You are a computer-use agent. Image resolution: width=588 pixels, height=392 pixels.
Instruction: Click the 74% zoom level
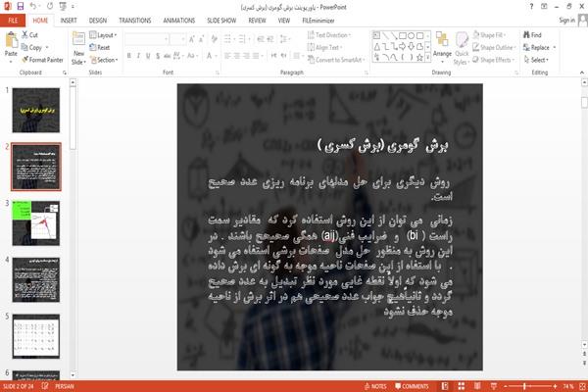pyautogui.click(x=567, y=386)
